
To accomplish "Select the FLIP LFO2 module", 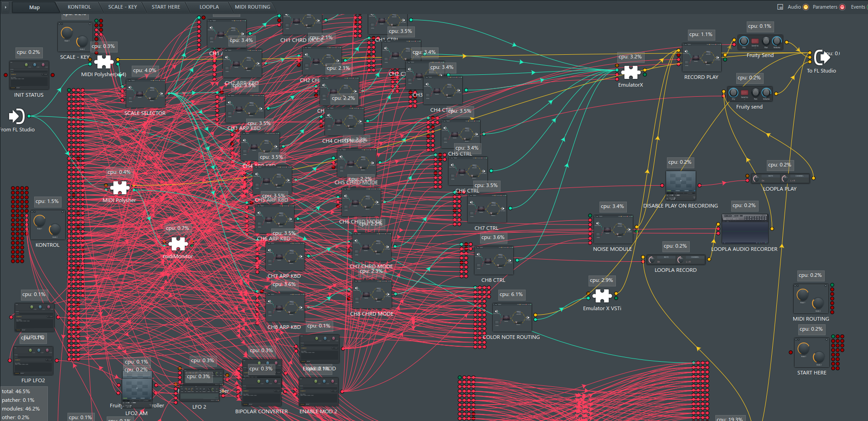I will (x=33, y=360).
